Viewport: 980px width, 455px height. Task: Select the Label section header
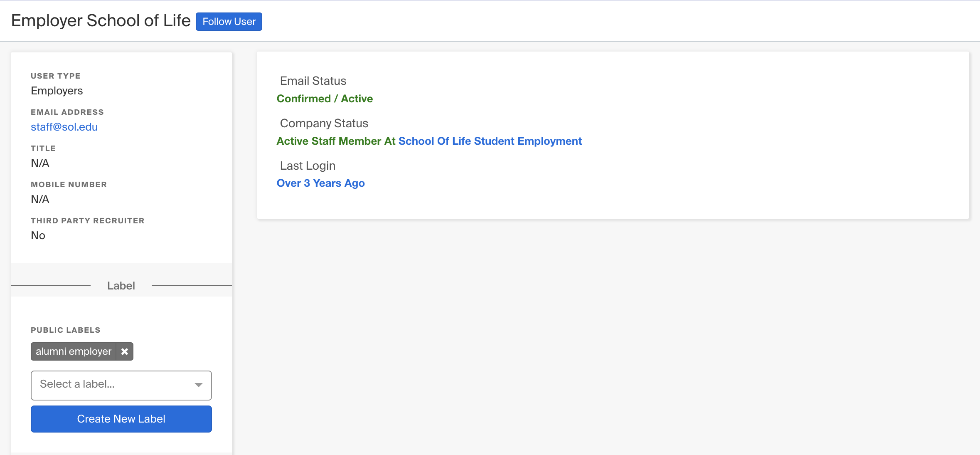click(x=121, y=286)
